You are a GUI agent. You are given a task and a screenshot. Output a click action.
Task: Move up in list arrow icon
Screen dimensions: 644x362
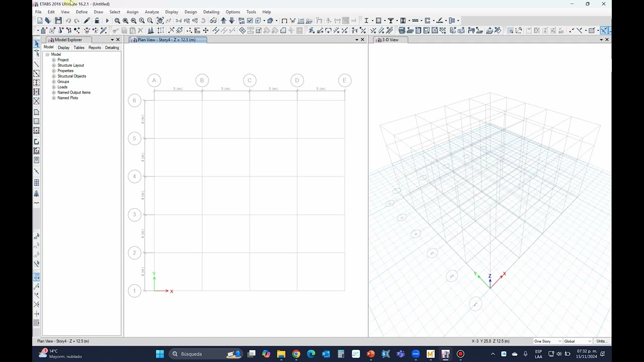223,21
